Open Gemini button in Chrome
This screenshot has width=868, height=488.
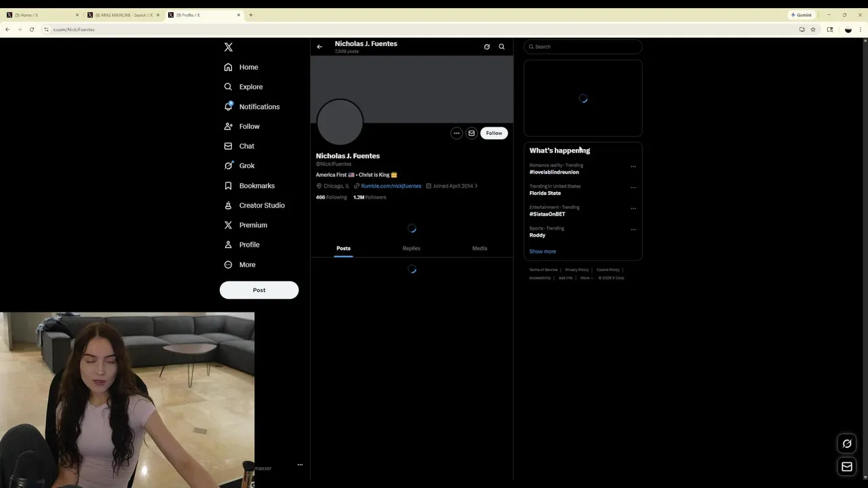point(802,15)
